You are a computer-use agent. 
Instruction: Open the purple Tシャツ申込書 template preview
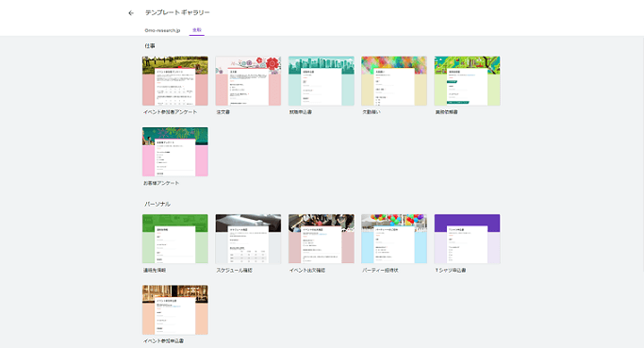coord(467,239)
